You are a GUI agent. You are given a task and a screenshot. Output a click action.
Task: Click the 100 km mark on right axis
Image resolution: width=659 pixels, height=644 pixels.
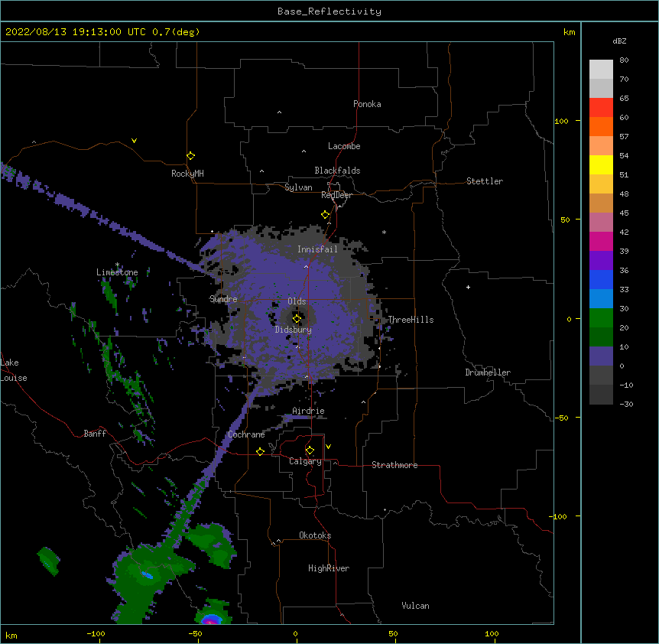pyautogui.click(x=561, y=121)
